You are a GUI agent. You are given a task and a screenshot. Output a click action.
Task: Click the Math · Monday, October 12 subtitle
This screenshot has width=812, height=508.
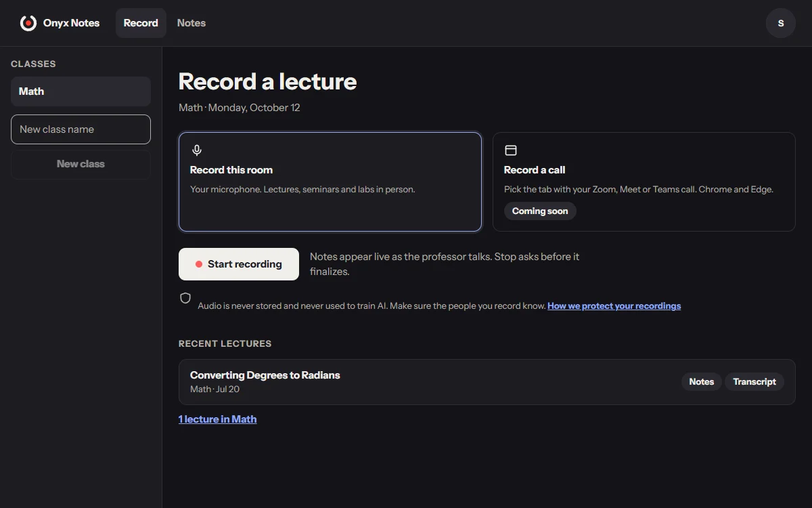[240, 108]
